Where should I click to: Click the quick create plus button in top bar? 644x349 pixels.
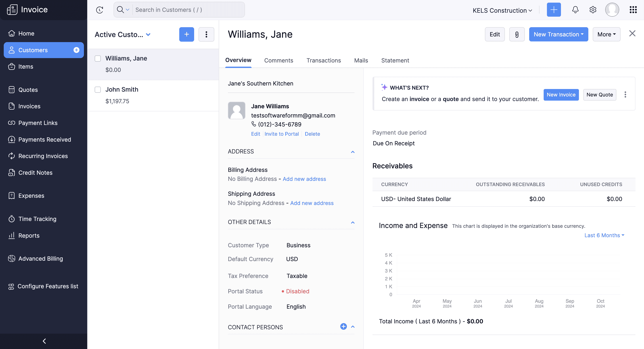[554, 10]
